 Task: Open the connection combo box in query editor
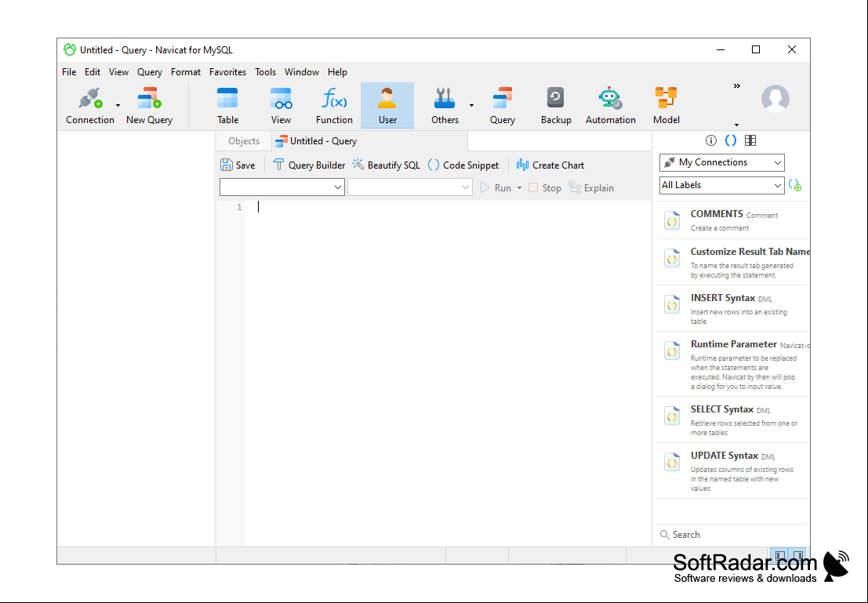281,187
